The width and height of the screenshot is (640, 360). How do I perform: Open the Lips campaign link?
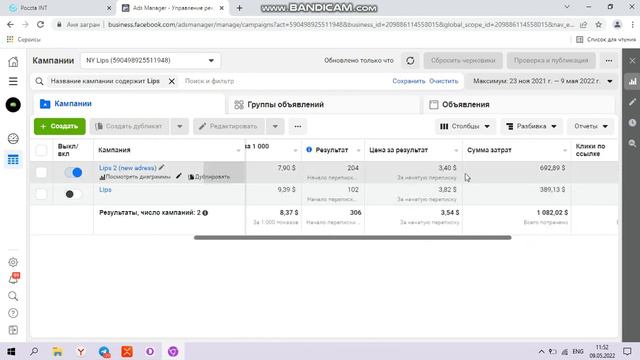pyautogui.click(x=105, y=189)
